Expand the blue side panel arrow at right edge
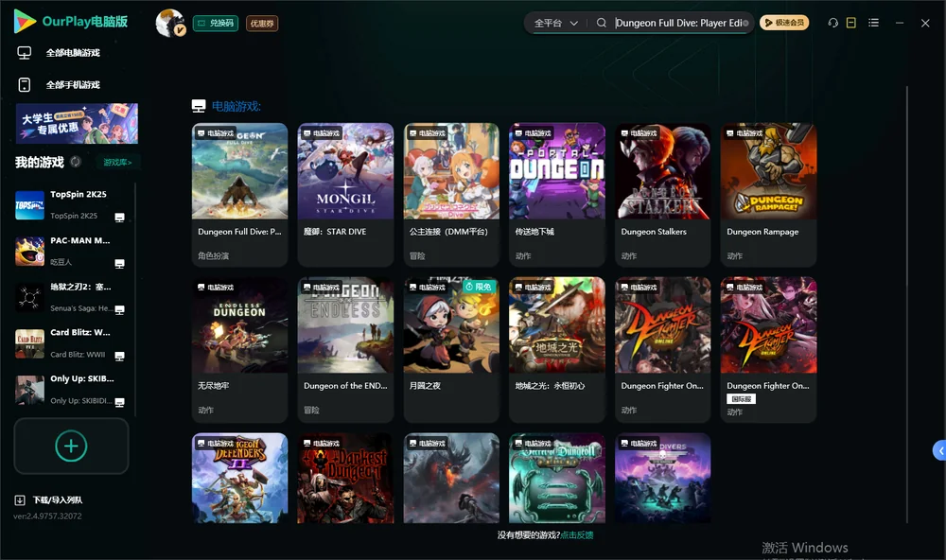 tap(940, 451)
